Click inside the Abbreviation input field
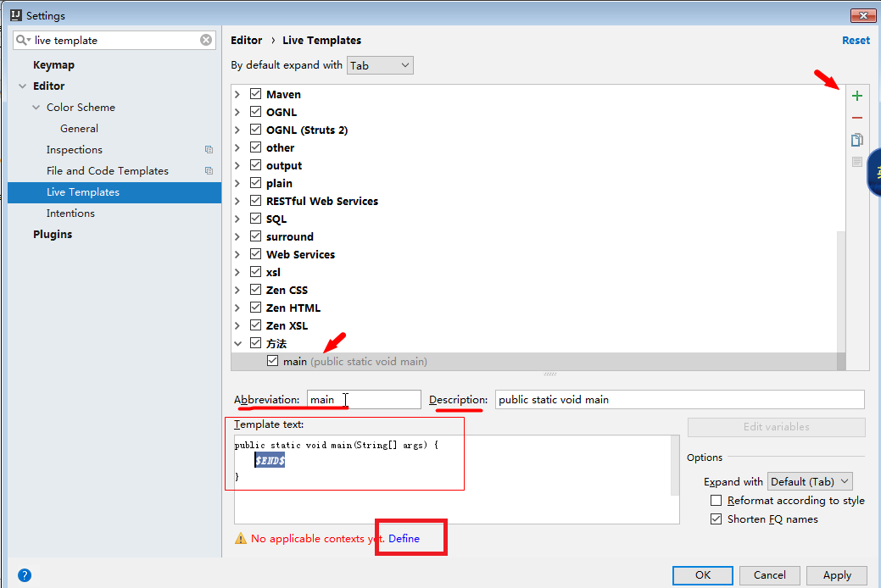This screenshot has height=588, width=881. coord(365,399)
